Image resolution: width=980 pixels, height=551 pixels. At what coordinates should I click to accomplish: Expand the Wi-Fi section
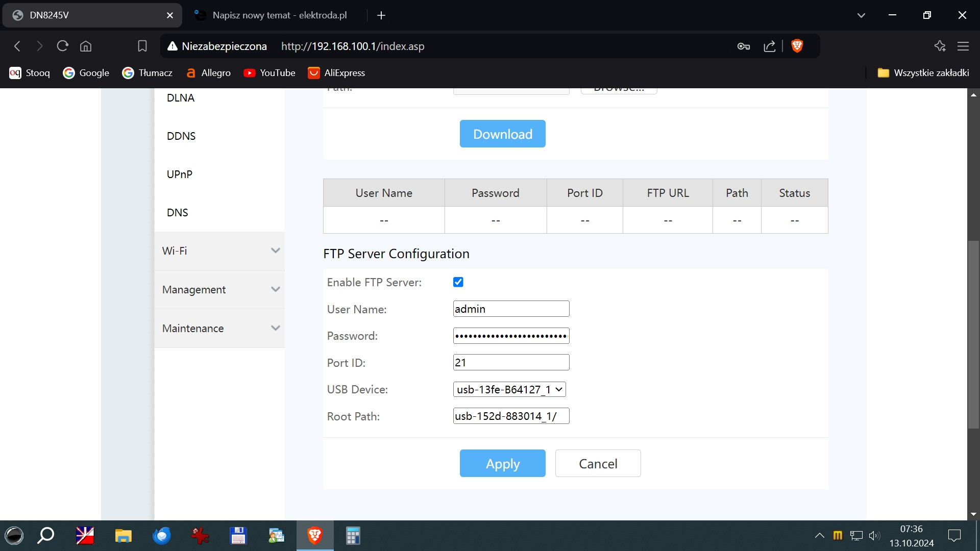point(219,251)
